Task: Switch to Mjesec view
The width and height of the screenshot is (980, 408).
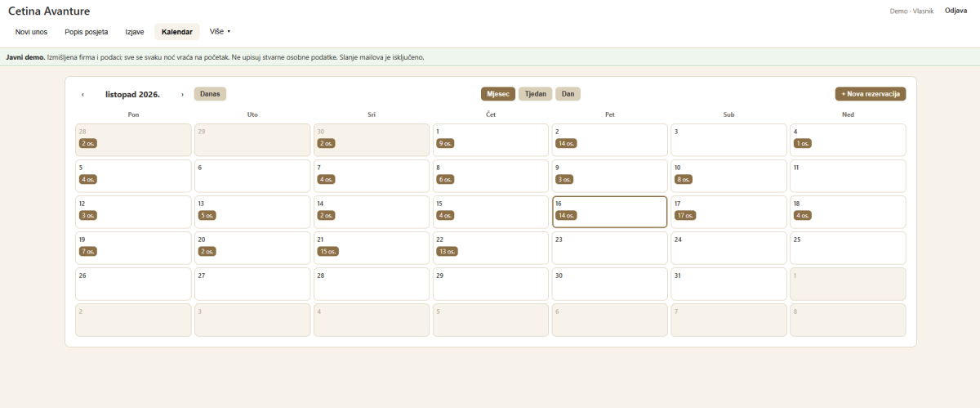Action: click(498, 94)
